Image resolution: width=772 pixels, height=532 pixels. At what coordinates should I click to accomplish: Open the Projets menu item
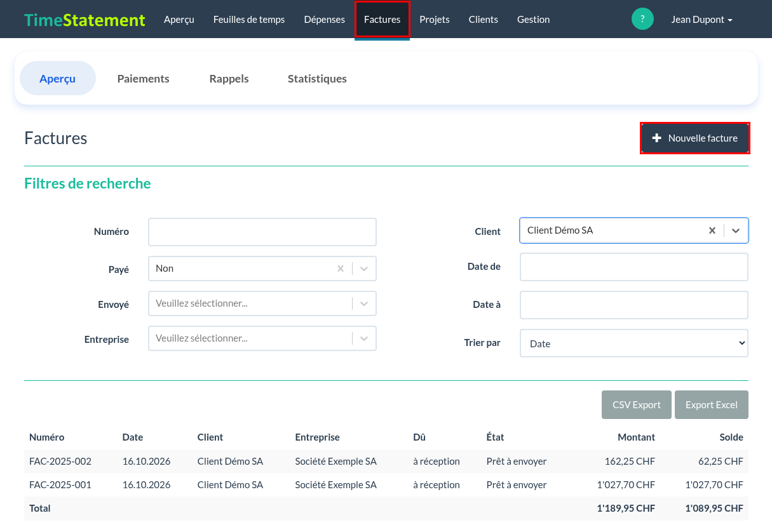pos(435,20)
